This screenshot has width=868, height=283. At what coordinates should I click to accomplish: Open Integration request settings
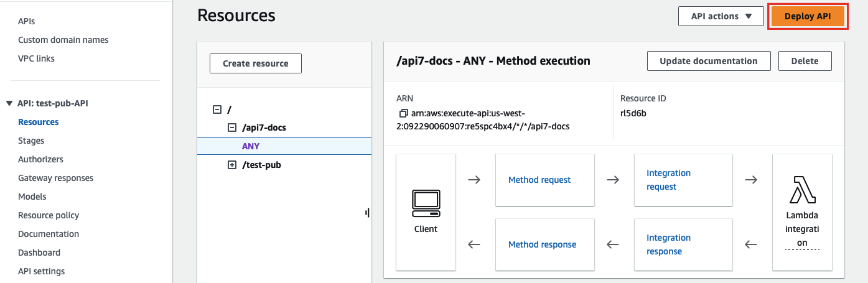click(668, 180)
